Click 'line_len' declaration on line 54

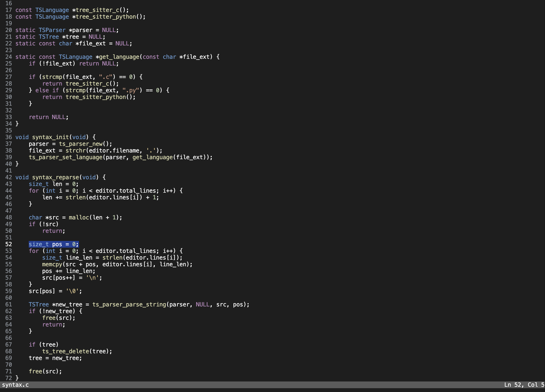79,258
